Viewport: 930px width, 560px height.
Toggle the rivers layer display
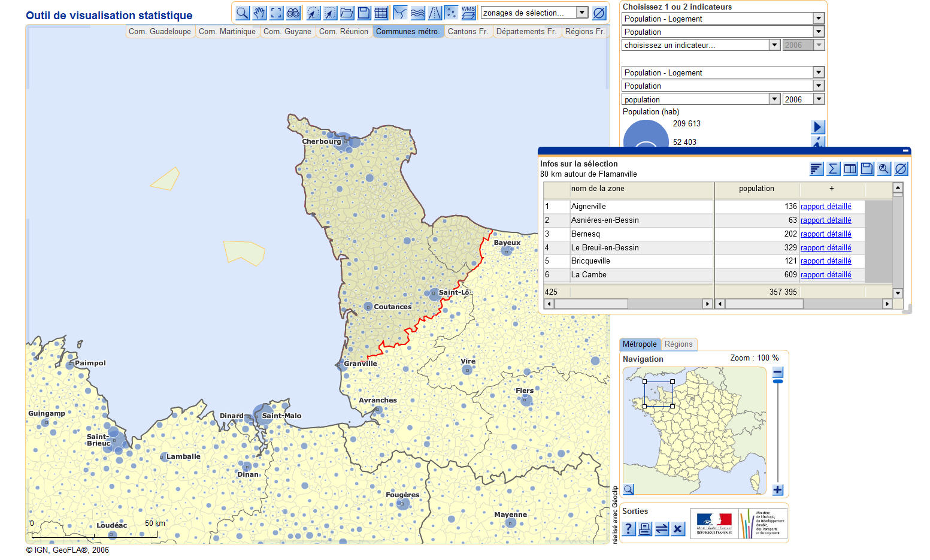418,13
